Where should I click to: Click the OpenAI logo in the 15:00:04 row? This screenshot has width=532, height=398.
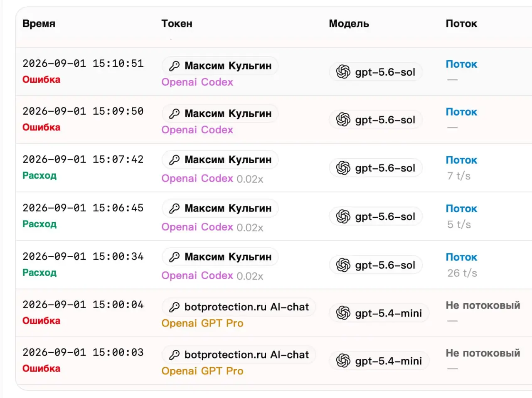coord(343,313)
